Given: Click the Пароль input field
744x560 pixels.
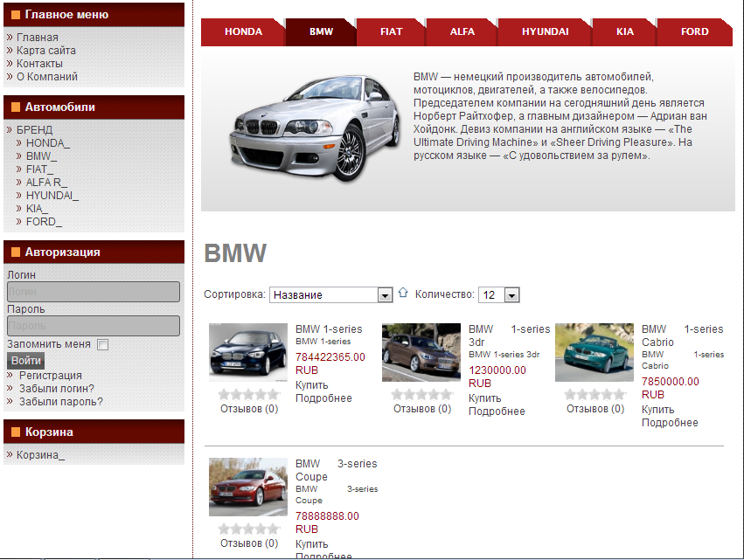Looking at the screenshot, I should point(93,326).
